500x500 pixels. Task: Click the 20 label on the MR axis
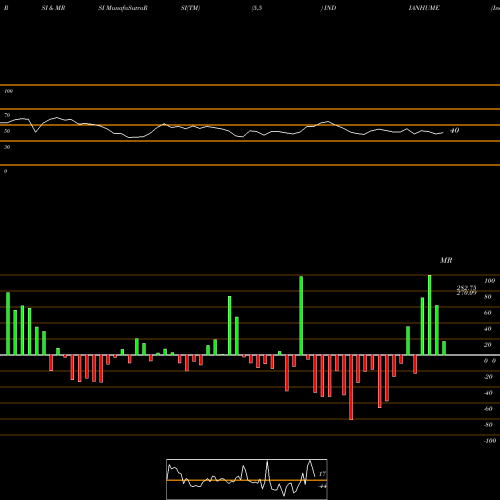488,345
